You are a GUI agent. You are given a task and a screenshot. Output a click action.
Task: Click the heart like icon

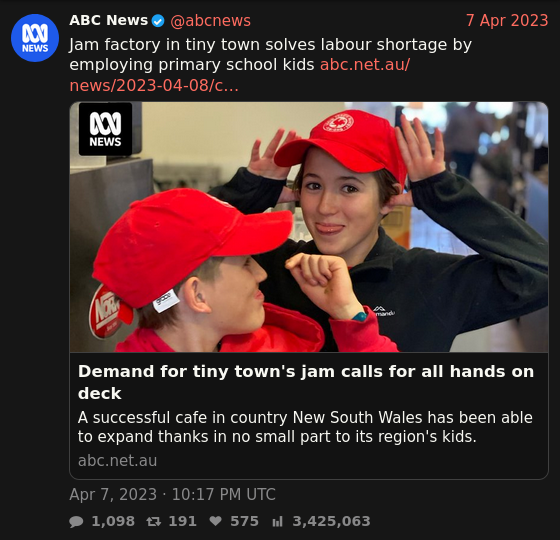[215, 521]
